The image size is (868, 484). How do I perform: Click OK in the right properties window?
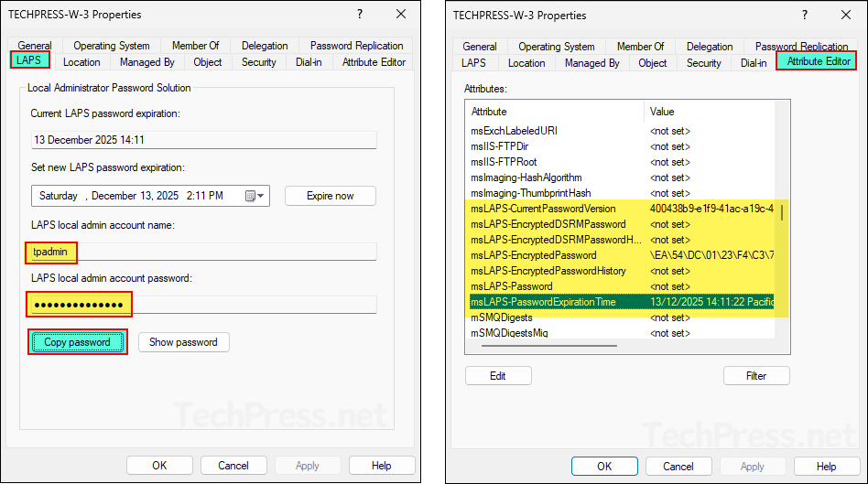pyautogui.click(x=604, y=467)
